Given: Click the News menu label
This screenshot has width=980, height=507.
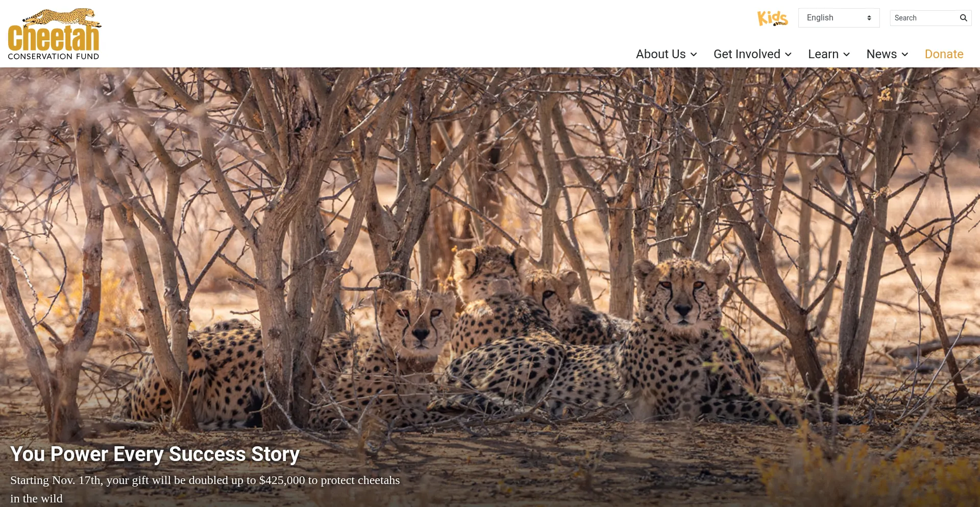Looking at the screenshot, I should coord(881,54).
